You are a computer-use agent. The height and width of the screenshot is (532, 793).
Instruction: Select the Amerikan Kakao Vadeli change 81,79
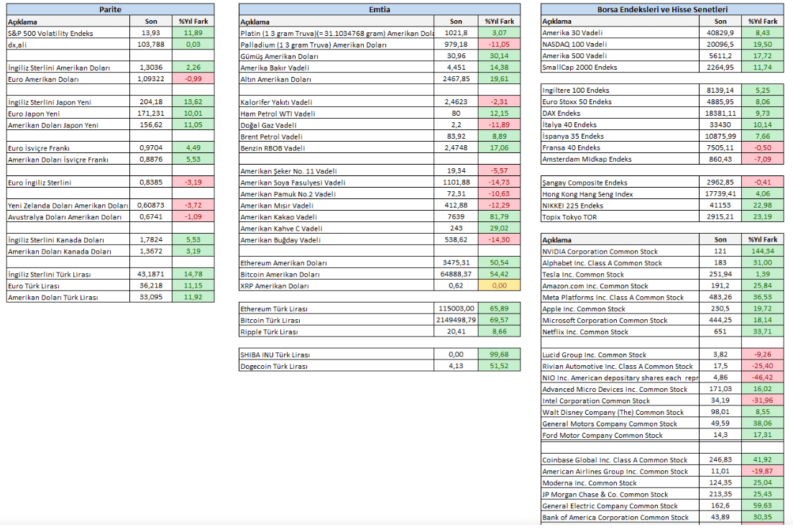pyautogui.click(x=499, y=216)
